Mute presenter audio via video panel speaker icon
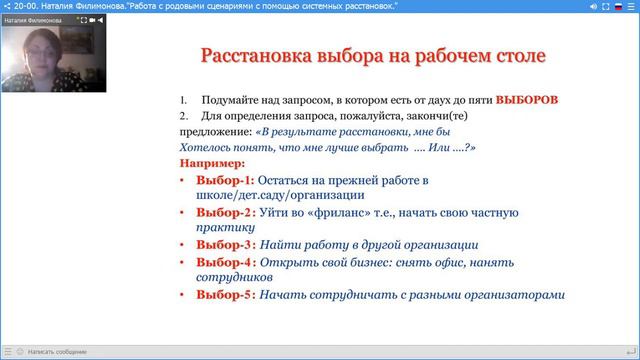Viewport: 640px width, 360px height. 100,20
